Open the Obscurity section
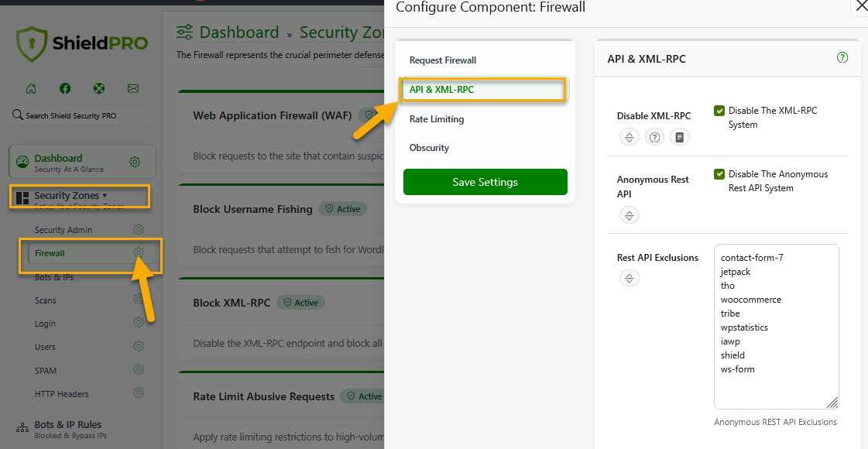Screen dimensions: 868x449 [429, 148]
